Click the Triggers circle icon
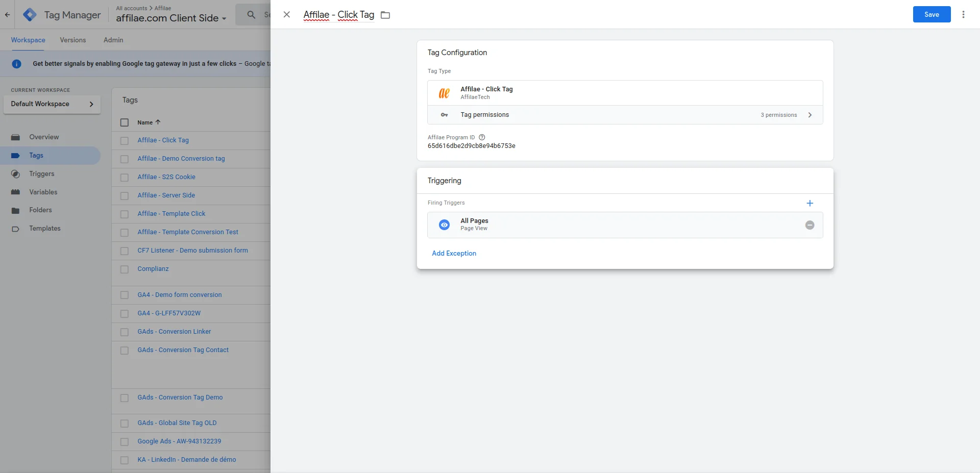This screenshot has height=473, width=980. tap(15, 174)
